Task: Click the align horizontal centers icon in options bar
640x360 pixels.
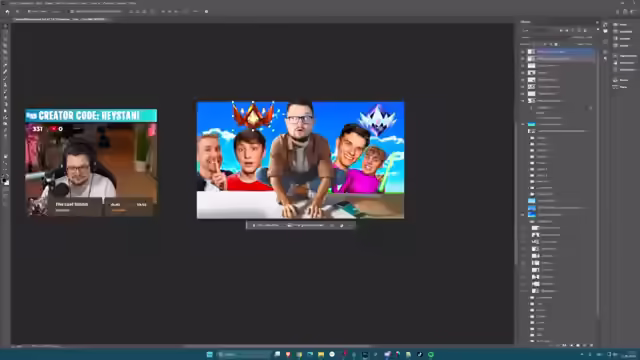Action: tap(138, 11)
